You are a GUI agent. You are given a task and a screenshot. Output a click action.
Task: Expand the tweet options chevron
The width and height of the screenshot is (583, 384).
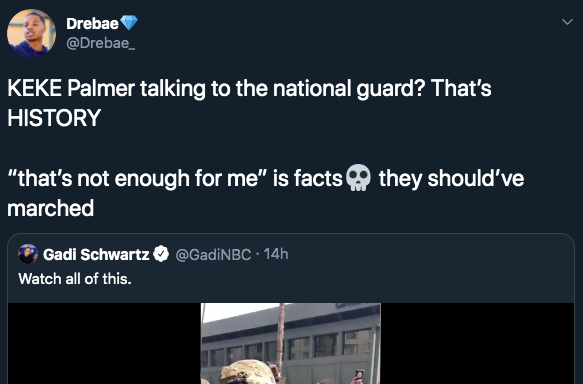coord(567,22)
